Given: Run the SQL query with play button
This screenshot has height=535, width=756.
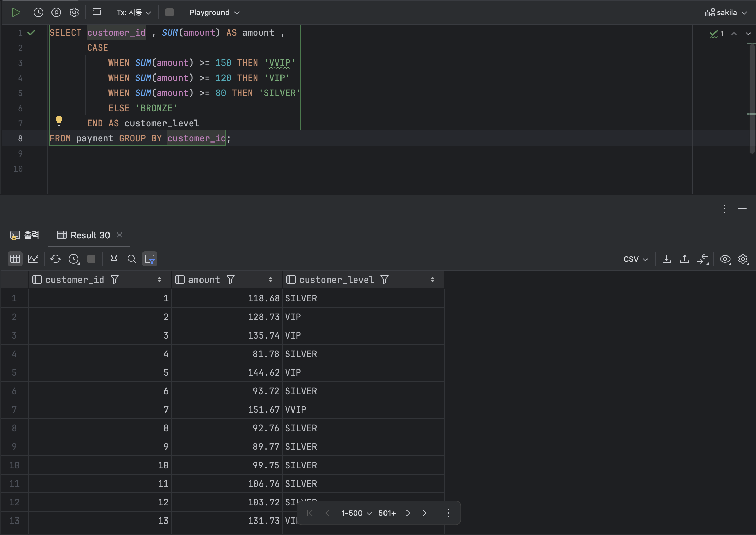Looking at the screenshot, I should point(16,13).
